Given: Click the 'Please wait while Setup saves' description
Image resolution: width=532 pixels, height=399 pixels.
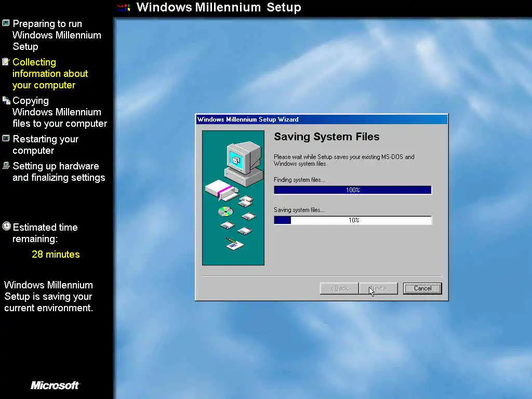Looking at the screenshot, I should pos(344,160).
